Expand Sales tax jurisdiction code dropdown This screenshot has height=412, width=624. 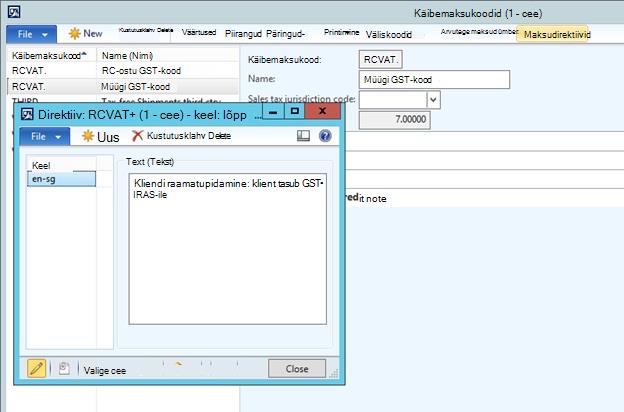pyautogui.click(x=433, y=100)
